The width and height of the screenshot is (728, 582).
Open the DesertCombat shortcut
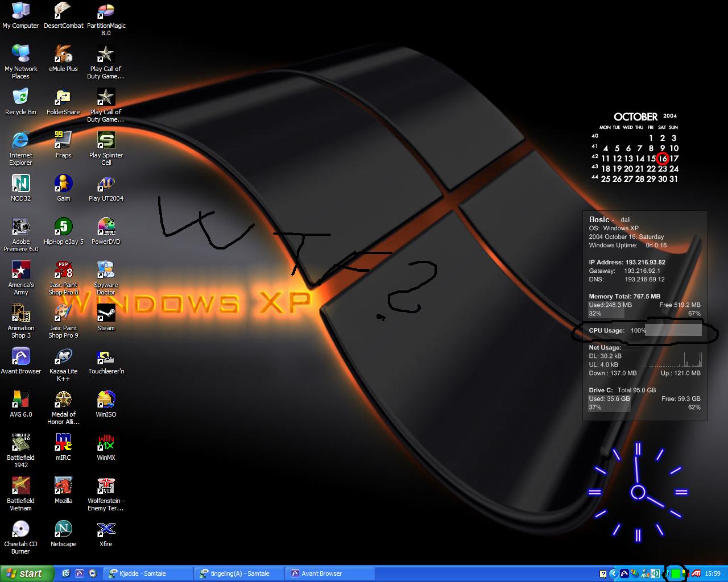pos(63,15)
